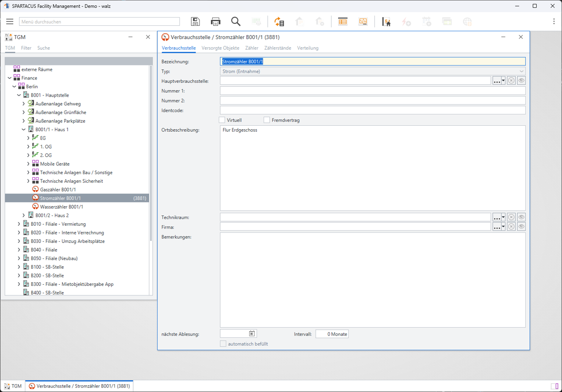
Task: Switch to Versorgte Objekte tab
Action: [x=220, y=48]
